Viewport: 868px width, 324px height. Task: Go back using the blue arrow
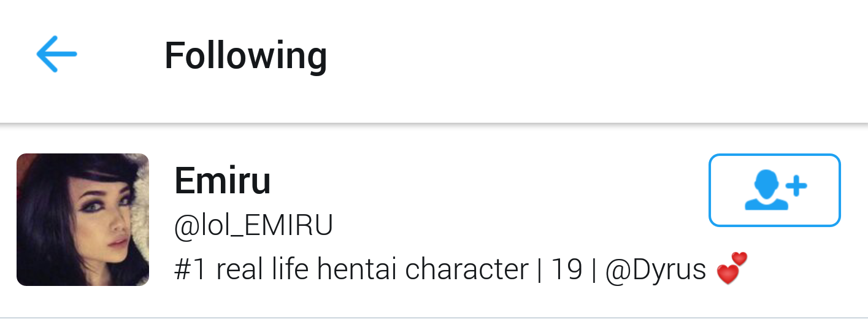pyautogui.click(x=56, y=54)
